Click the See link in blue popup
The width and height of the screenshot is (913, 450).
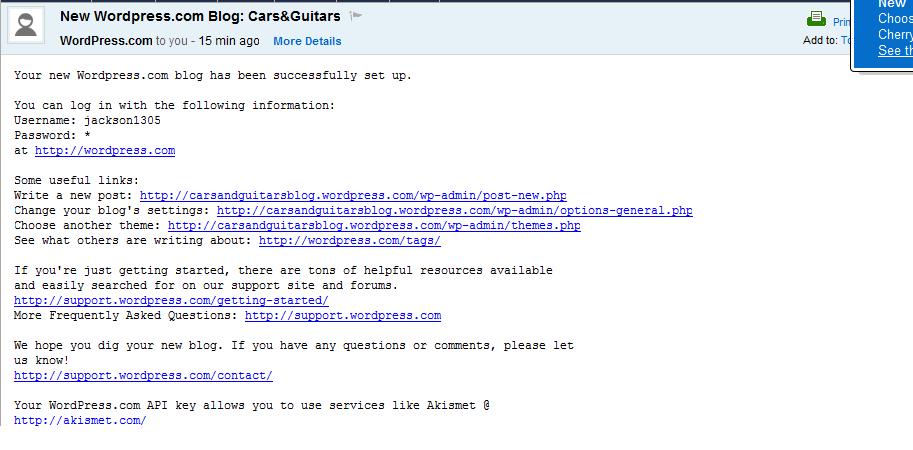click(x=895, y=51)
